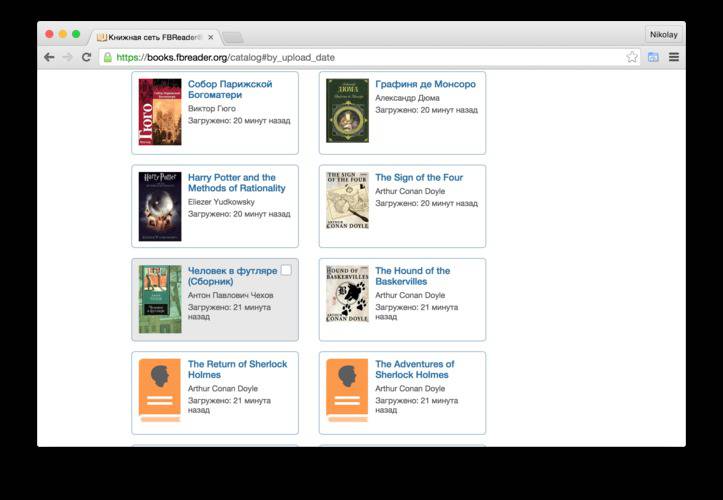The width and height of the screenshot is (723, 500).
Task: Switch to the Книжная сеть FBReader tab
Action: pyautogui.click(x=154, y=37)
